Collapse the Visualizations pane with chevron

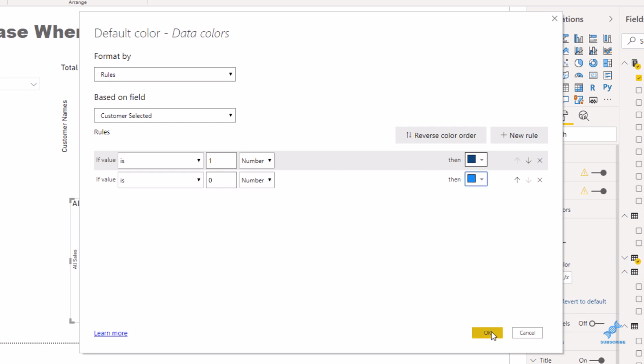(x=611, y=19)
